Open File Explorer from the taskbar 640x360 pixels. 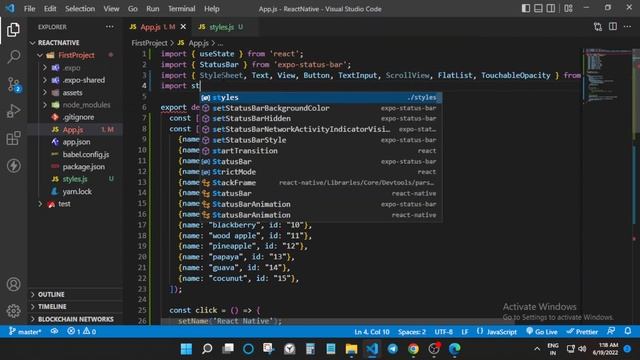(x=351, y=349)
